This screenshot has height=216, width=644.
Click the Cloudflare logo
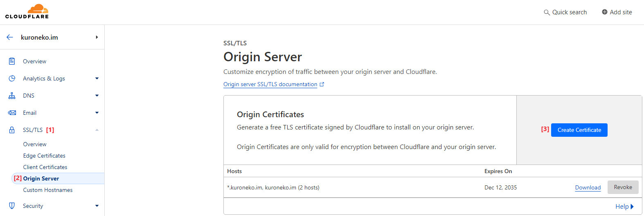click(27, 11)
